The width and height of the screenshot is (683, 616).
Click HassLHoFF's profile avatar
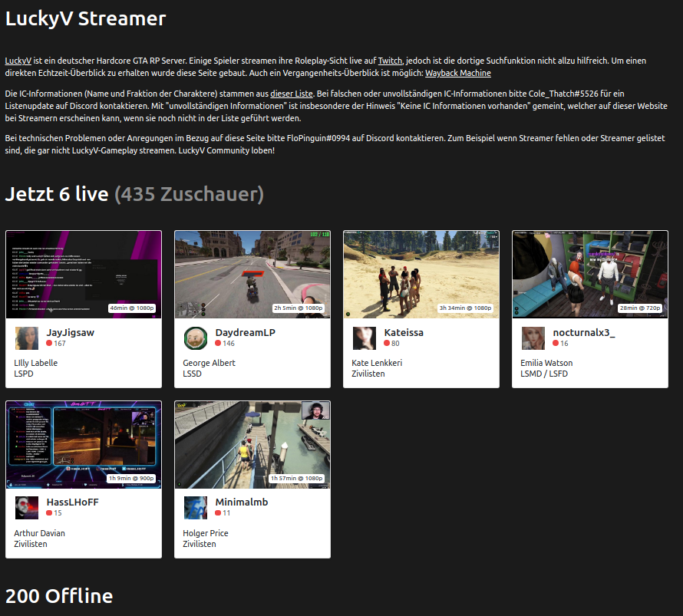[26, 508]
